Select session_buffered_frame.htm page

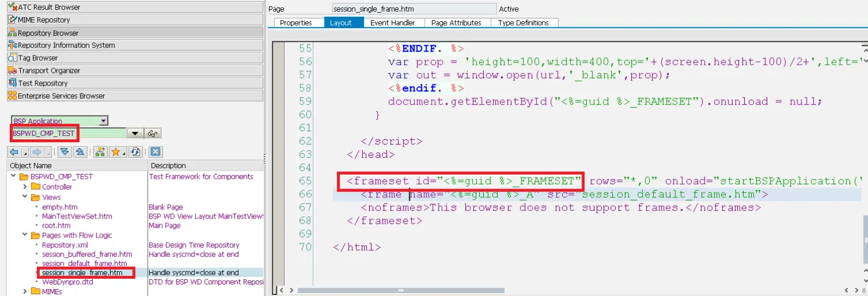click(x=87, y=254)
